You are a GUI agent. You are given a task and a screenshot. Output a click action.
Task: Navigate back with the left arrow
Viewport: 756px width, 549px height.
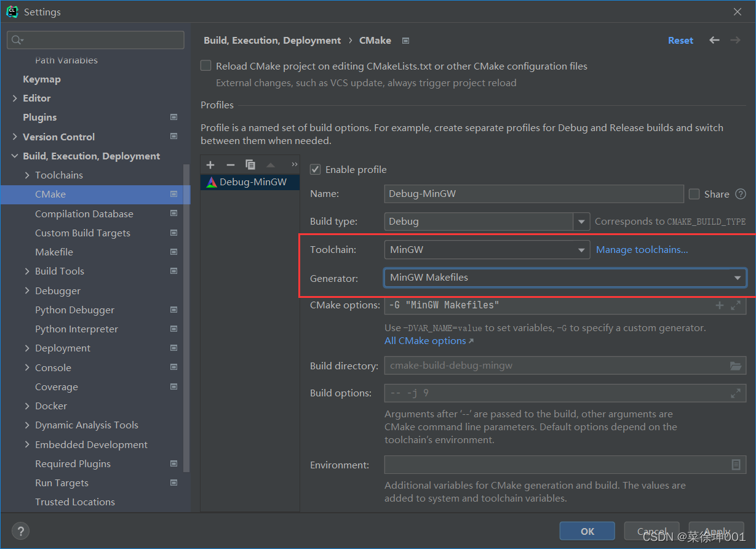coord(714,40)
